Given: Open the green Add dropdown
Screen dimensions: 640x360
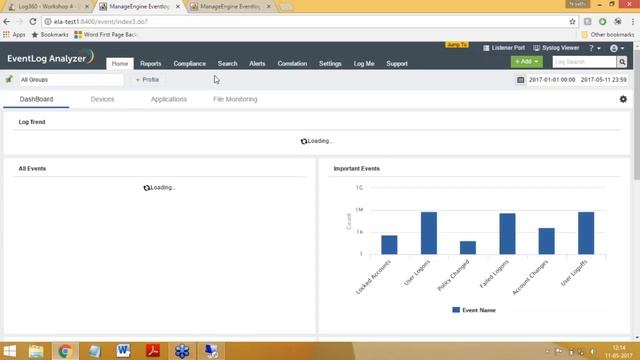Looking at the screenshot, I should [x=527, y=62].
